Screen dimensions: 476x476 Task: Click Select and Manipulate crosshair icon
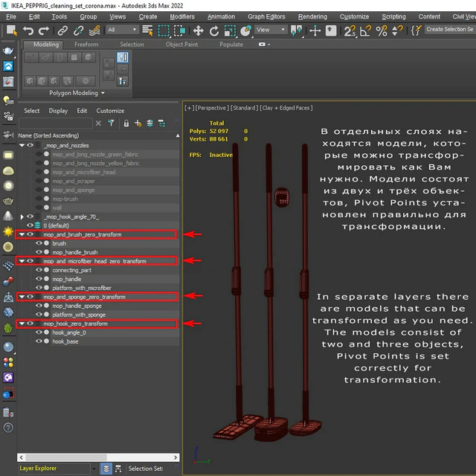click(x=315, y=30)
